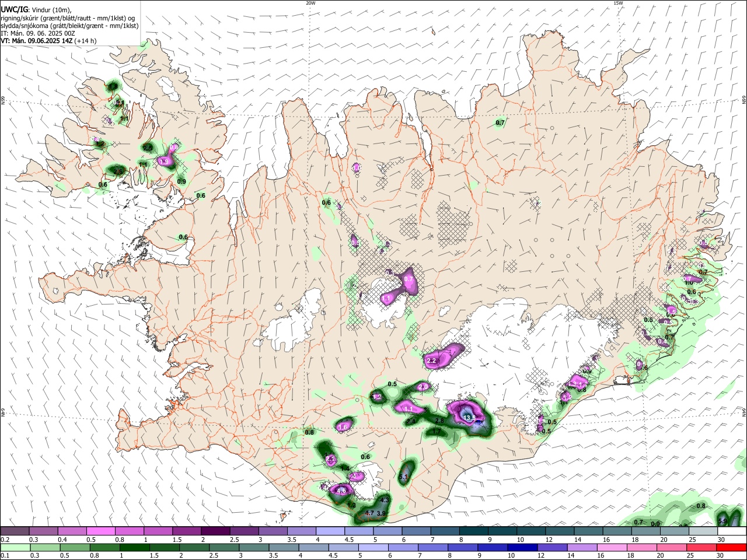Screen dimensions: 747x560
Task: Click the 2.8 rain value on the map
Action: [440, 421]
